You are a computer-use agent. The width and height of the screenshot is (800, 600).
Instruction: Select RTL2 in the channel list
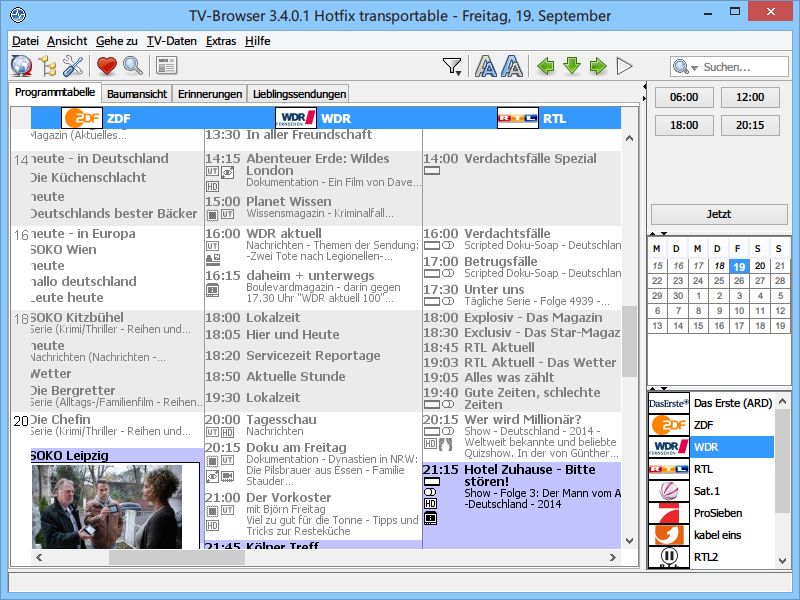[711, 557]
